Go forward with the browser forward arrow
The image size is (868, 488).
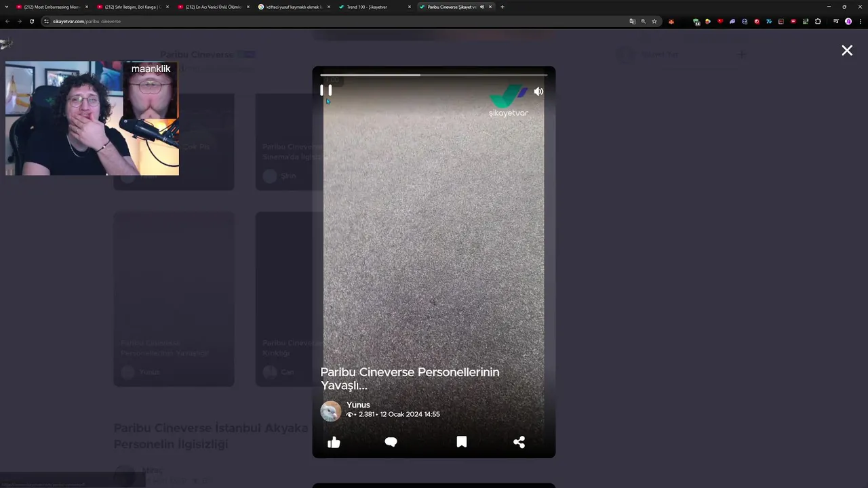click(x=19, y=21)
